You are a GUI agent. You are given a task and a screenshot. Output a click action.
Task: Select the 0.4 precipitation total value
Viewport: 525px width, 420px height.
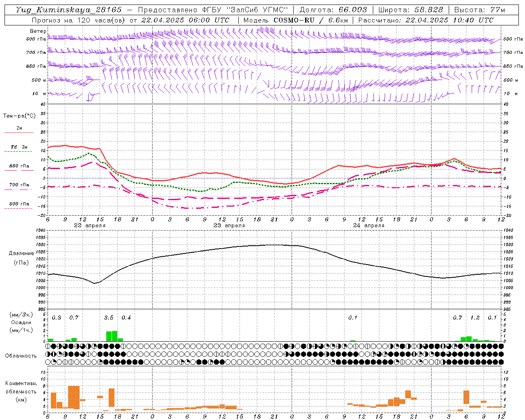tap(126, 318)
